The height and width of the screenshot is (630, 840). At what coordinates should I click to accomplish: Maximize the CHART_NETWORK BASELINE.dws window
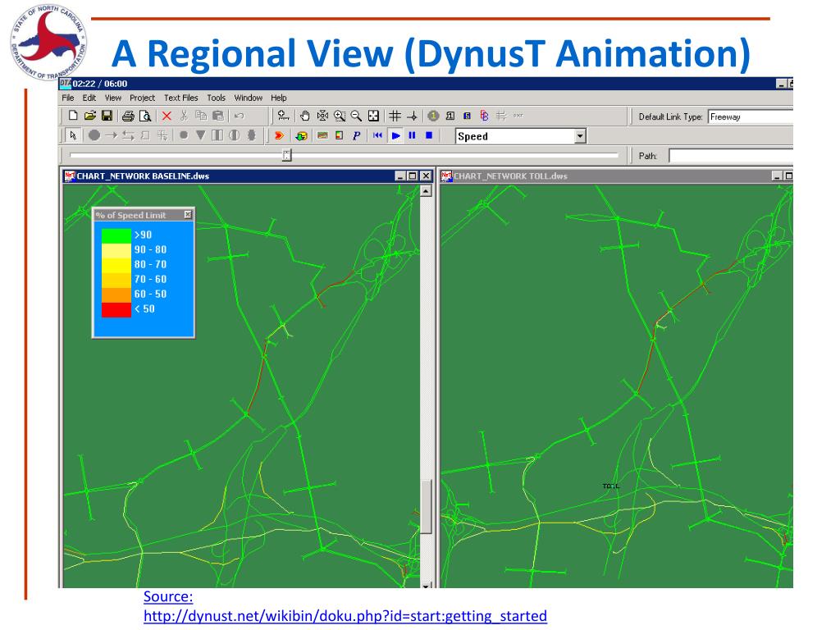coord(413,176)
